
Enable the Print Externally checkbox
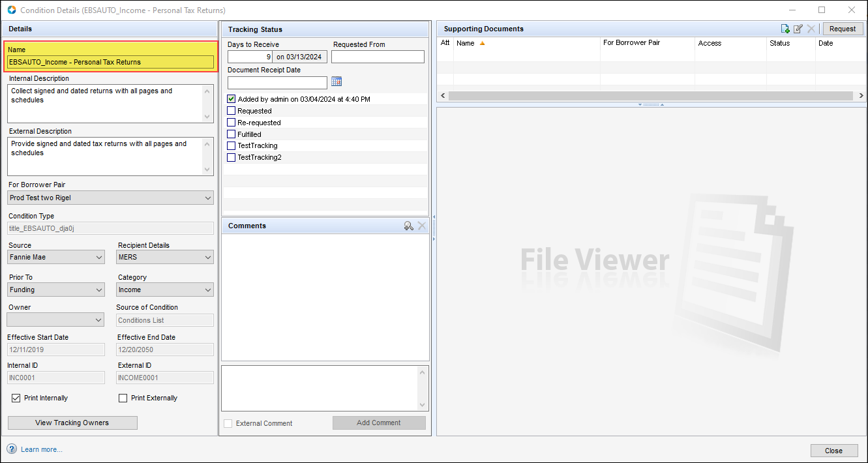click(123, 398)
